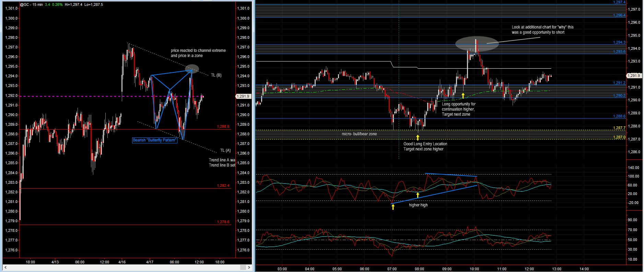This screenshot has width=644, height=272.
Task: Click the gray ellipse at channel extreme on left chart
Action: [x=192, y=69]
